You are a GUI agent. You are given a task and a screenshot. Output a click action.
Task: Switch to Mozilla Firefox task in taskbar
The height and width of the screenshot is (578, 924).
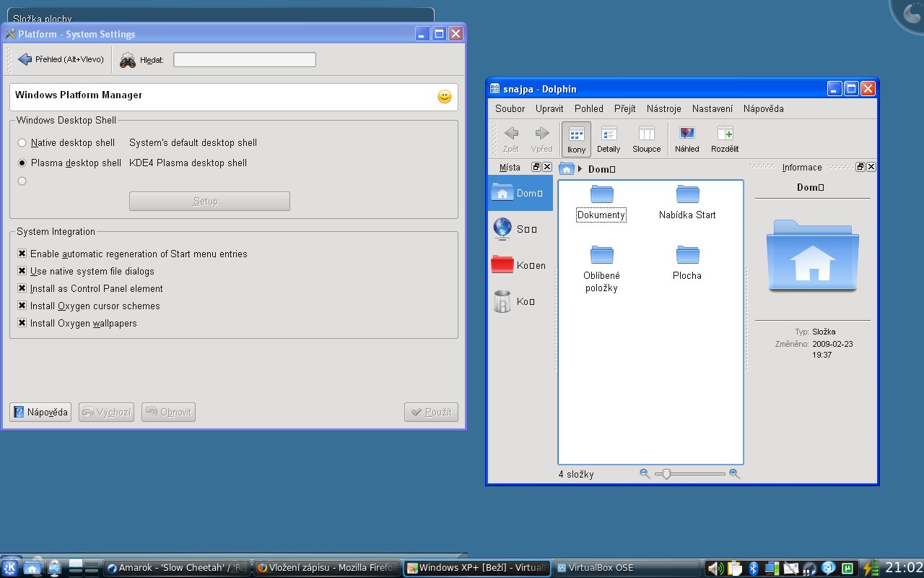point(327,568)
